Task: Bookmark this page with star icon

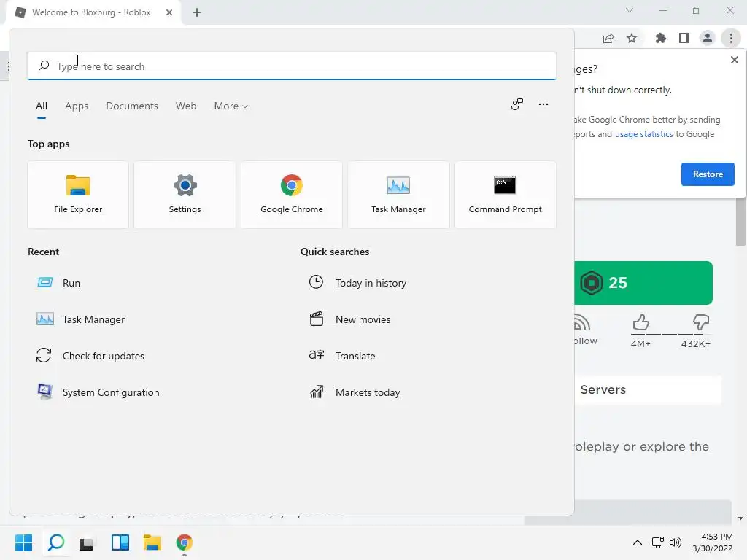Action: pos(632,38)
